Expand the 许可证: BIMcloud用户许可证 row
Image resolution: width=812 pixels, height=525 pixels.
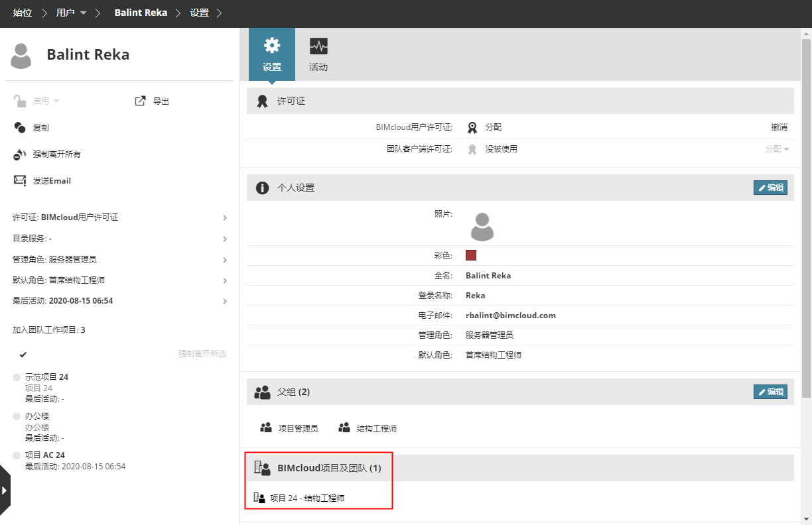coord(120,217)
